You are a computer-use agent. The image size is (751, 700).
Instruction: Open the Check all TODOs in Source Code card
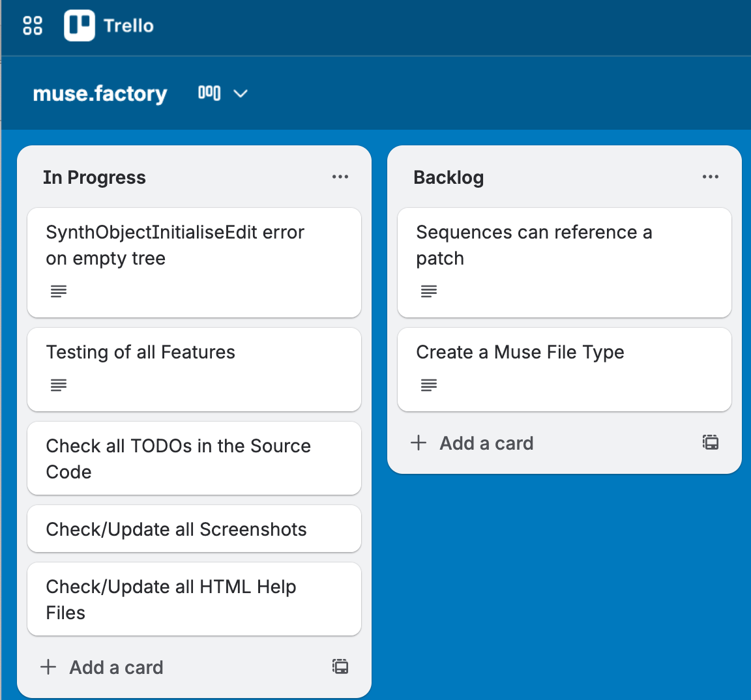point(194,458)
